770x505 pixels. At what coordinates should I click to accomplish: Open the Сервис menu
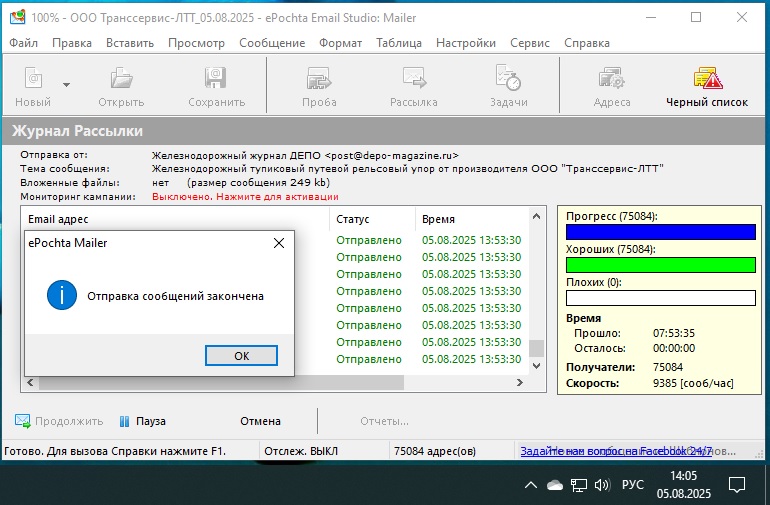tap(529, 43)
